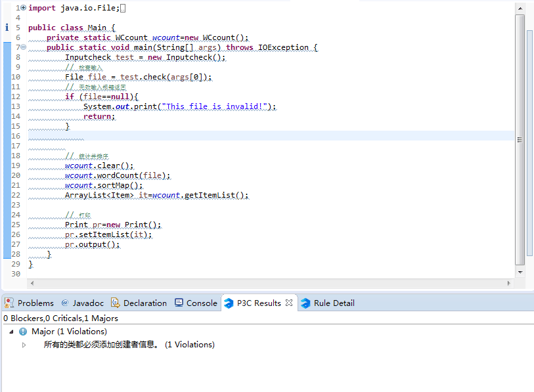The height and width of the screenshot is (392, 534).
Task: Click the Problems view icon
Action: (x=9, y=303)
